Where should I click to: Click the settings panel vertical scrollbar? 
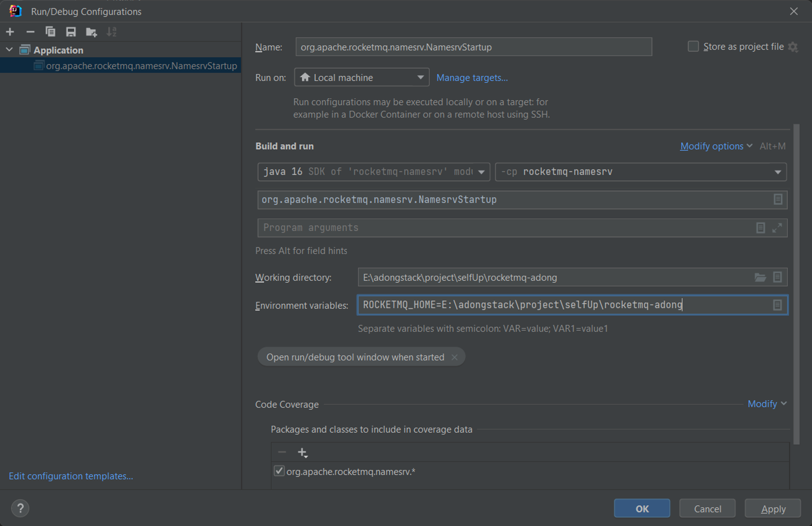click(796, 284)
